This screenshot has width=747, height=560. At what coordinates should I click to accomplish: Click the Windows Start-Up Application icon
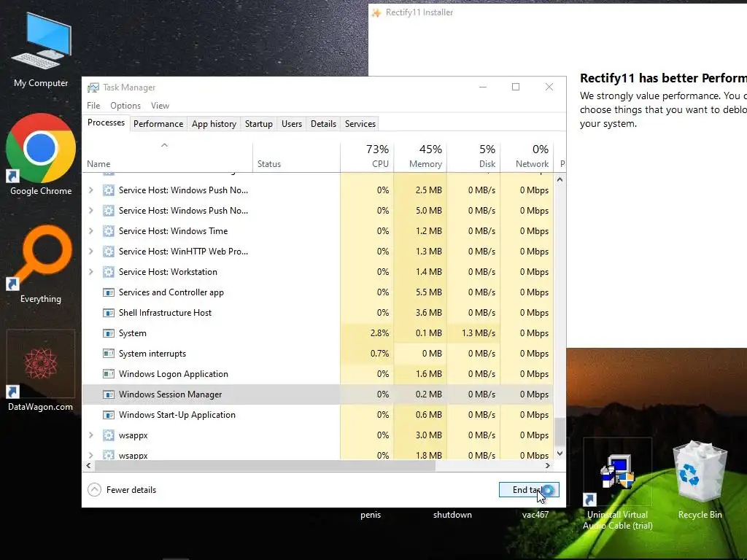tap(109, 415)
